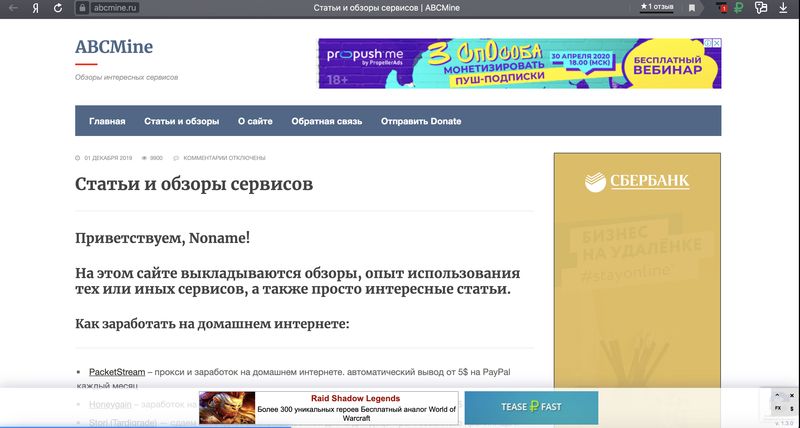Viewport: 800px width, 428px height.
Task: Click the Yandex 'Я' home icon
Action: 37,8
